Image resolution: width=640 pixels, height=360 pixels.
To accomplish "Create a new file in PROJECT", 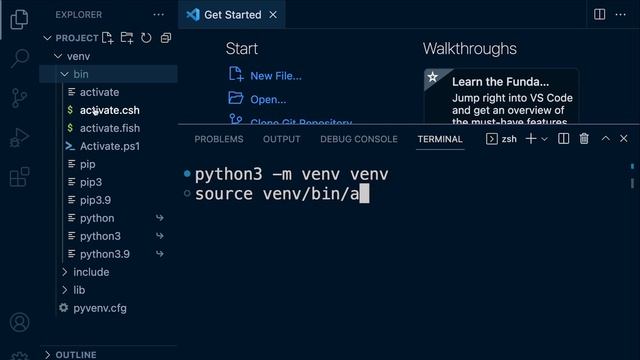I will (x=107, y=38).
